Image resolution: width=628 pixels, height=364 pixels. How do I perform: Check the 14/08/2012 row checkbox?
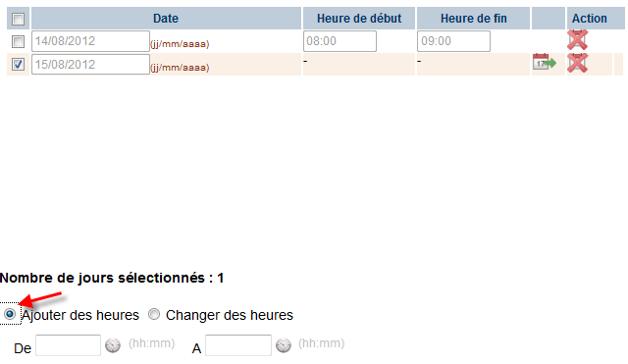(x=18, y=41)
